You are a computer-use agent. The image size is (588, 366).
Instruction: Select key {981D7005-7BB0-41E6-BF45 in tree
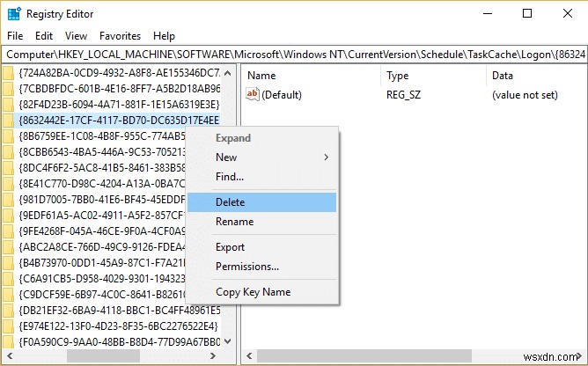pos(101,200)
